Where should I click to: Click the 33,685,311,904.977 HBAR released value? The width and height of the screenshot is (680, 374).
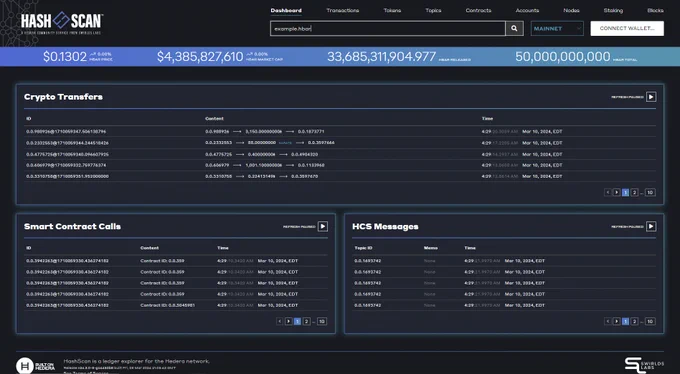(x=381, y=57)
